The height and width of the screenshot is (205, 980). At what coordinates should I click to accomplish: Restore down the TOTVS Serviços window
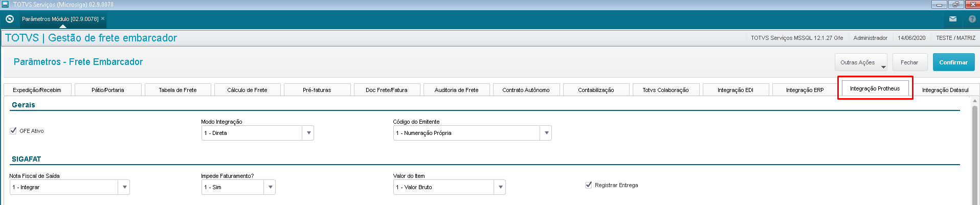coord(955,5)
